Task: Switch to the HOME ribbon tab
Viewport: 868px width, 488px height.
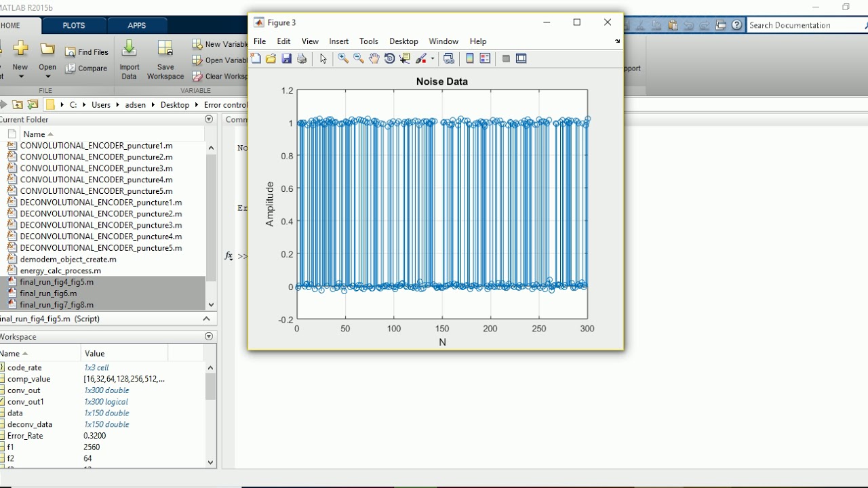Action: [x=11, y=25]
